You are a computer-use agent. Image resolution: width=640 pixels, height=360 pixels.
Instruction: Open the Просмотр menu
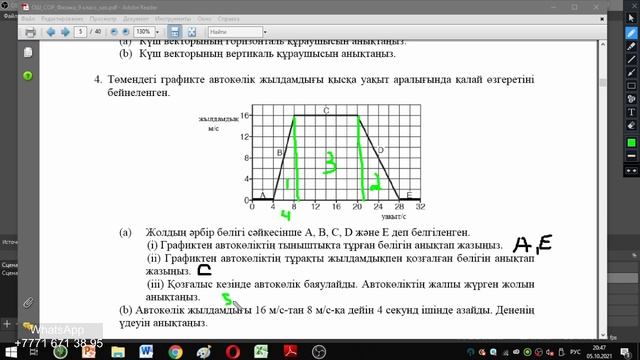(x=103, y=19)
